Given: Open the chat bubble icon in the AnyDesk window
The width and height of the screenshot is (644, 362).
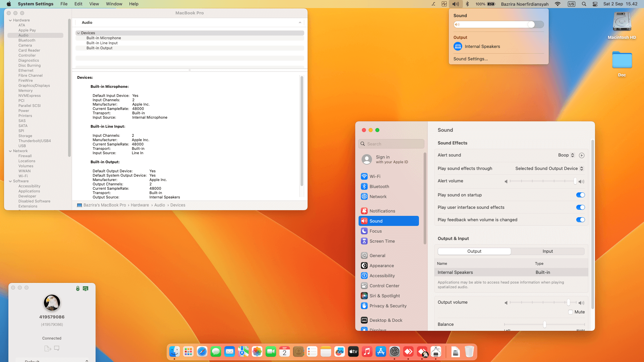Looking at the screenshot, I should (57, 348).
